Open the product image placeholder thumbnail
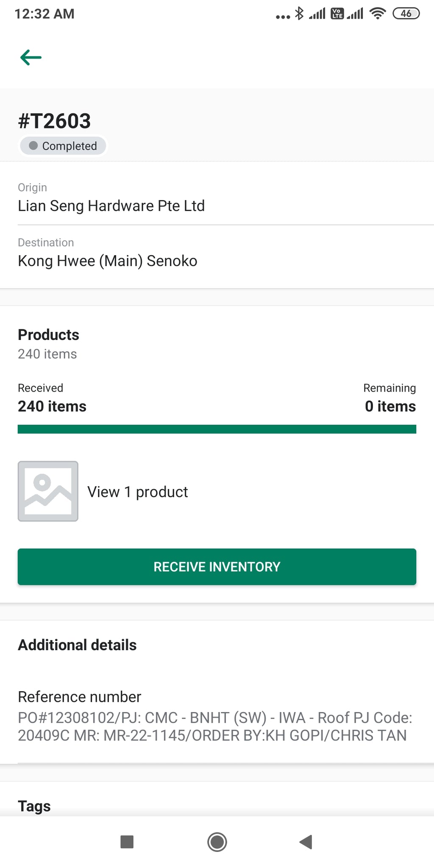This screenshot has width=434, height=868. click(48, 491)
